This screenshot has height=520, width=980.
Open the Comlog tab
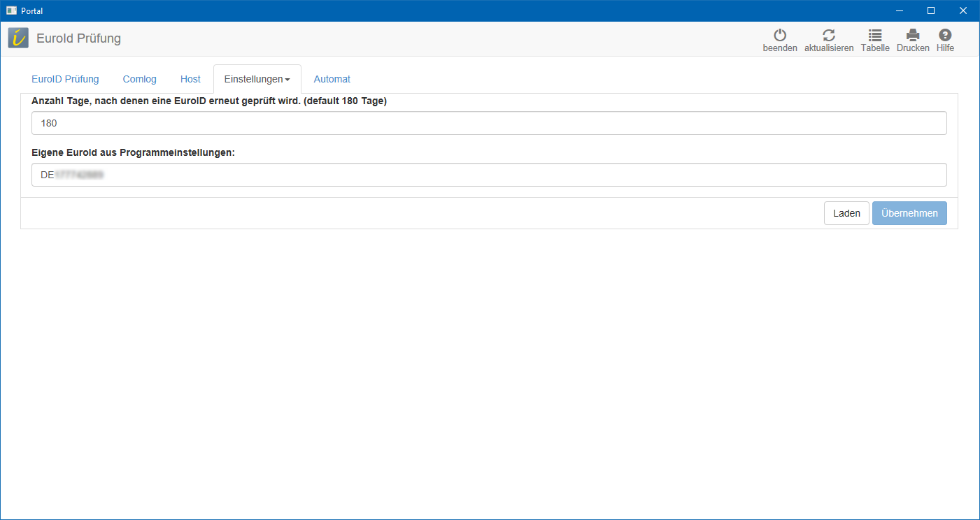(x=139, y=79)
